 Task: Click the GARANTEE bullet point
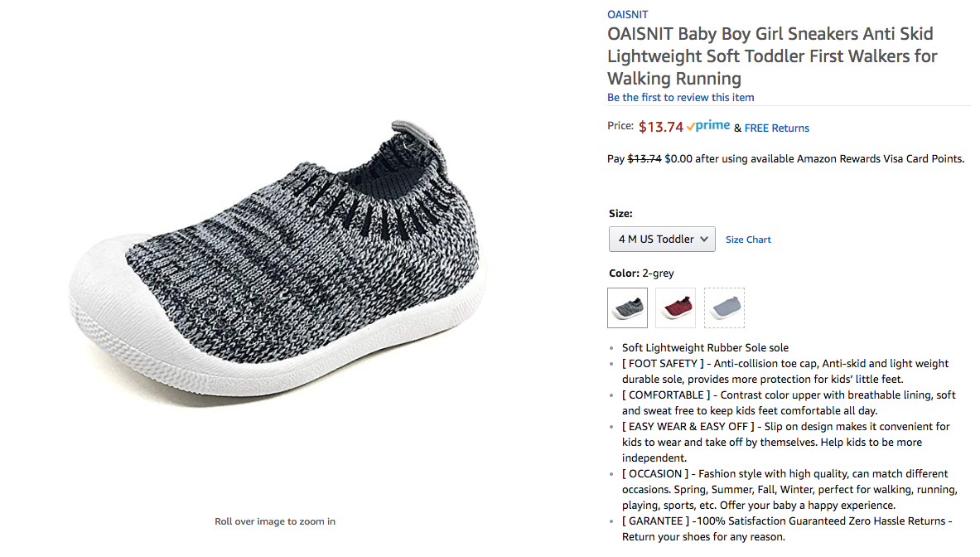click(787, 529)
